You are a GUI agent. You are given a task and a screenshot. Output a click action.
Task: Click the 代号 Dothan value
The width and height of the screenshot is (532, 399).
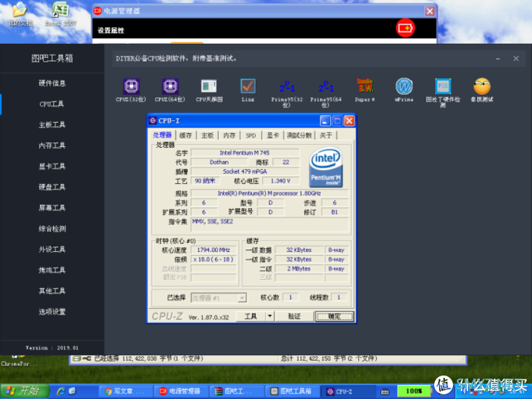tap(219, 162)
